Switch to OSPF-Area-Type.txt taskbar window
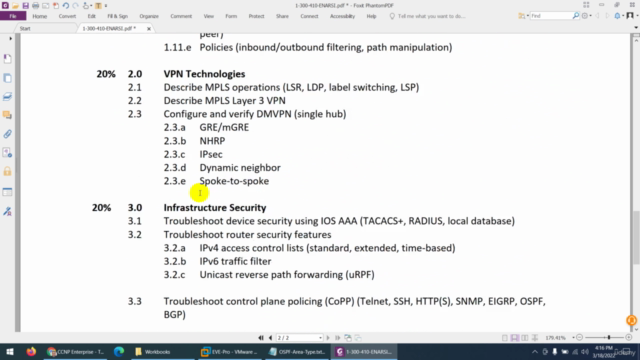This screenshot has width=640, height=360. tap(297, 352)
